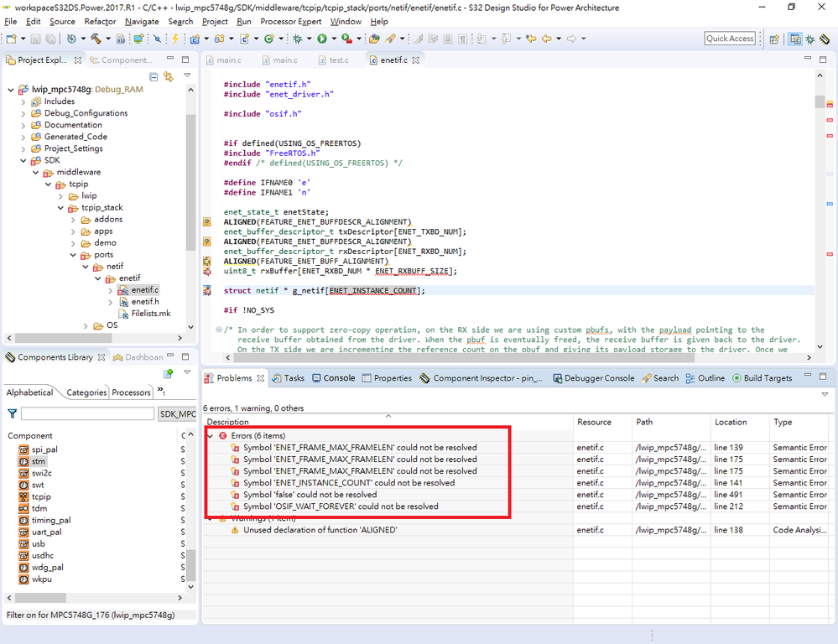The width and height of the screenshot is (838, 644).
Task: Select the Categories tab in Components Library
Action: point(86,392)
